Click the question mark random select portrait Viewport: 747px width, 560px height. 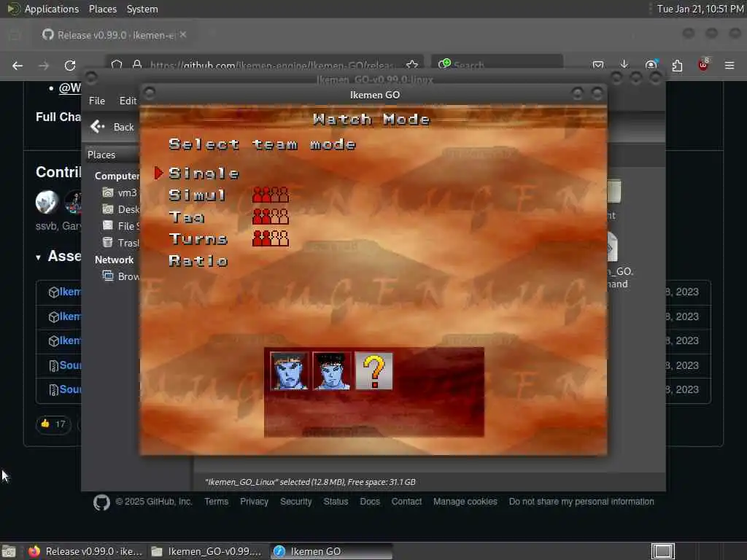[x=374, y=371]
